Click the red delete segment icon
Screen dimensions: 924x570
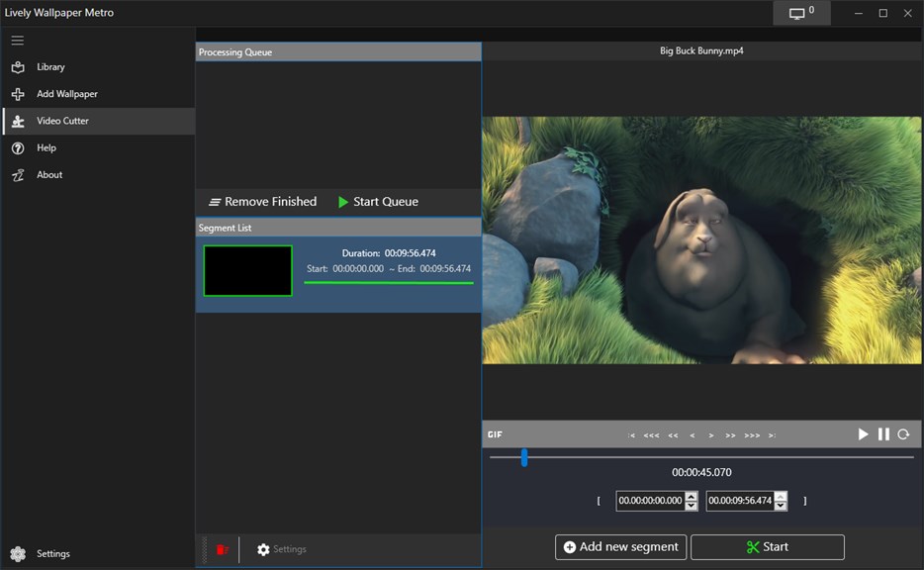pos(223,549)
